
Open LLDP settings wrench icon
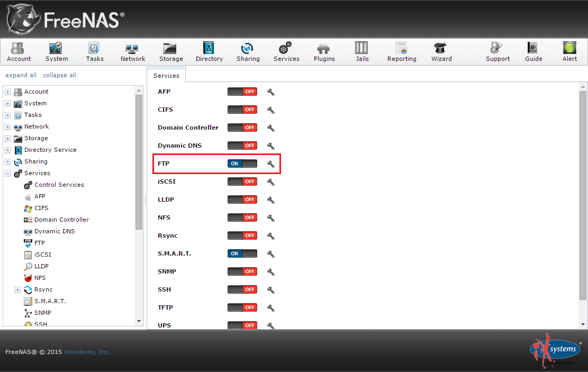pos(271,200)
